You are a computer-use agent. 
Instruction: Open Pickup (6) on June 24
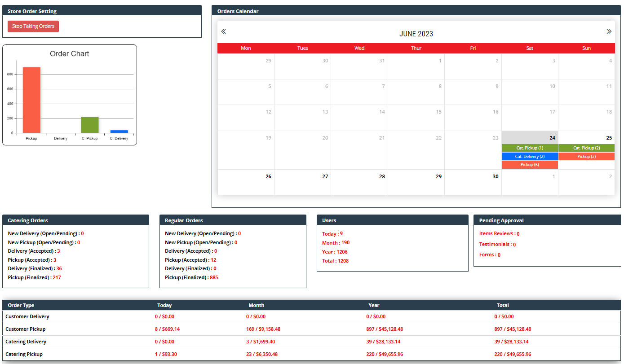(x=530, y=165)
